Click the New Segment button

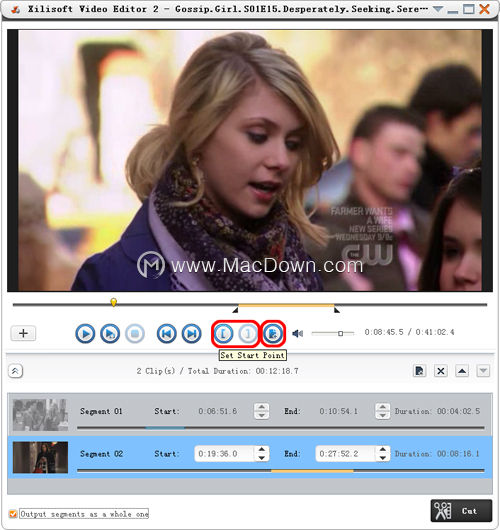coord(273,334)
